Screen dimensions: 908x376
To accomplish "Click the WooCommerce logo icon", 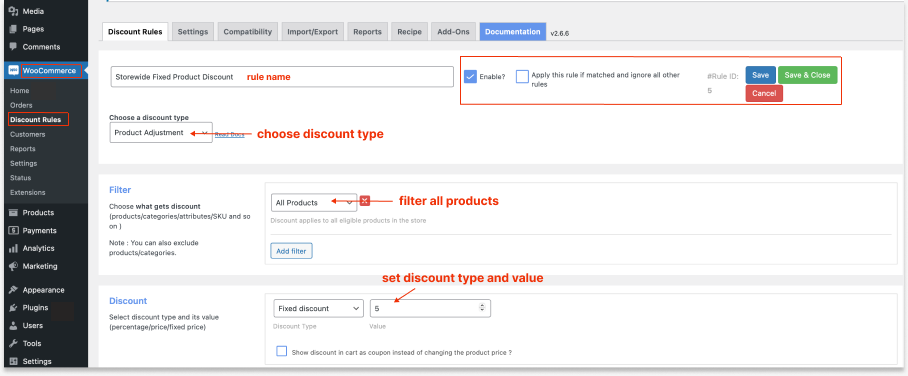I will [13, 71].
